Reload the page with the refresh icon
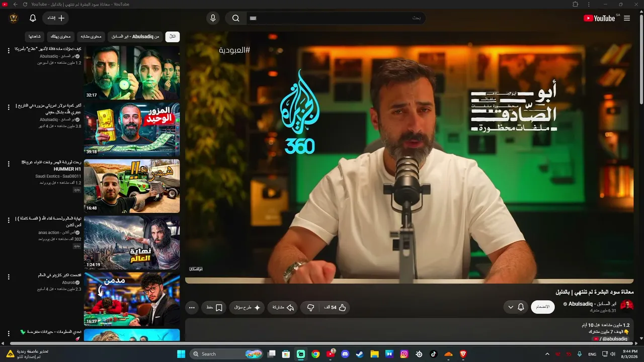 pyautogui.click(x=25, y=4)
